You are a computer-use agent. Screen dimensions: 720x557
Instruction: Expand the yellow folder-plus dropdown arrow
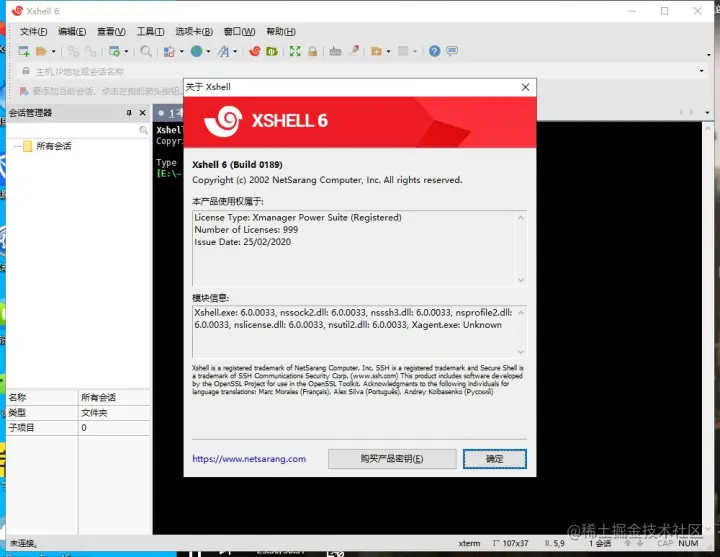(x=388, y=51)
